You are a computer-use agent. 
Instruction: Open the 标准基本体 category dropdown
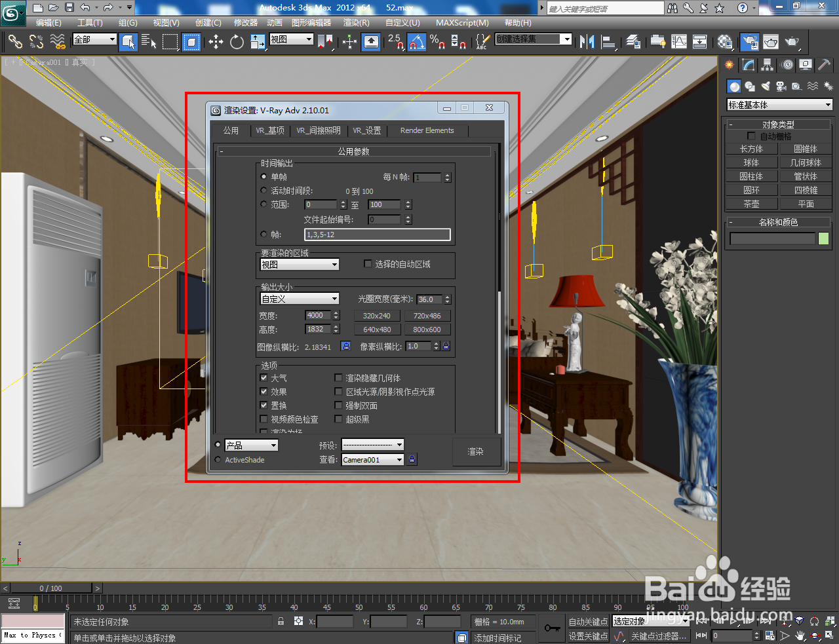780,105
